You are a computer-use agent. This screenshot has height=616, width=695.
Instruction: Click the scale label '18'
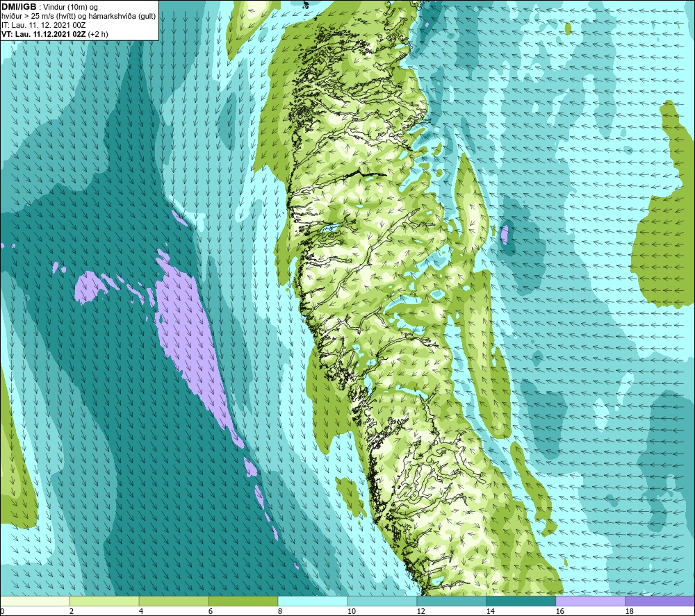[x=630, y=612]
